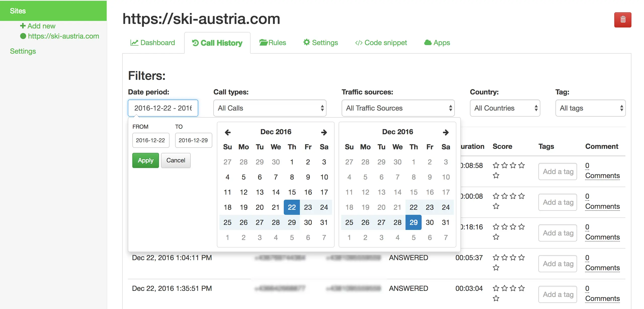644x309 pixels.
Task: Go to next month in right calendar
Action: pyautogui.click(x=446, y=132)
